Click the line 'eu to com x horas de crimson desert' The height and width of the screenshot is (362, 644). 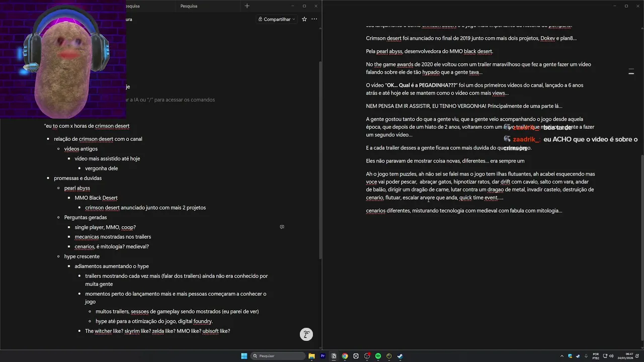(x=87, y=126)
